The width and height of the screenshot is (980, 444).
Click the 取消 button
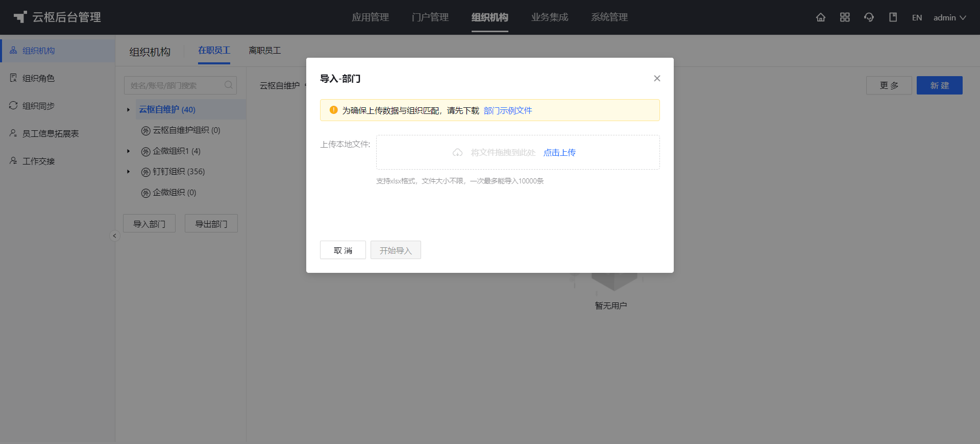point(343,250)
